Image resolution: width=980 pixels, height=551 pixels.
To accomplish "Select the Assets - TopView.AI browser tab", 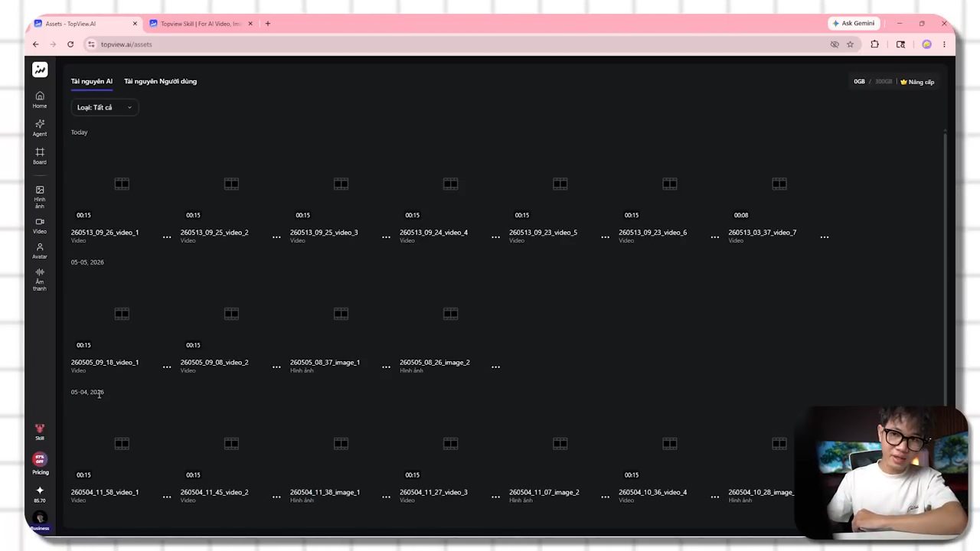I will click(86, 24).
